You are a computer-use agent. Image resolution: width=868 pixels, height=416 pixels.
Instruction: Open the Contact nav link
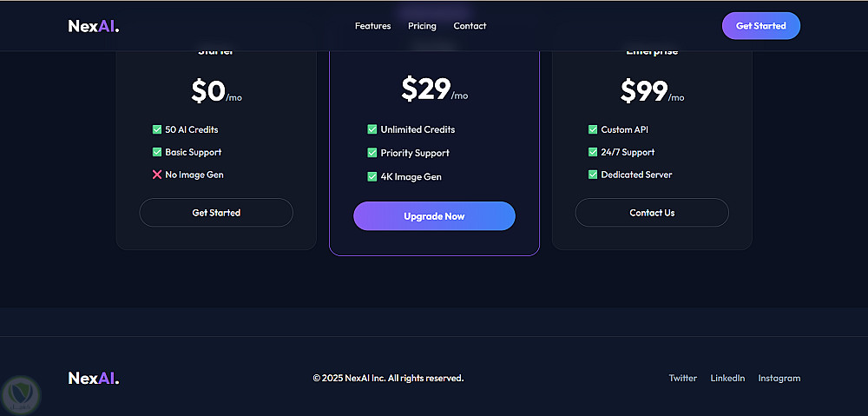click(x=470, y=26)
